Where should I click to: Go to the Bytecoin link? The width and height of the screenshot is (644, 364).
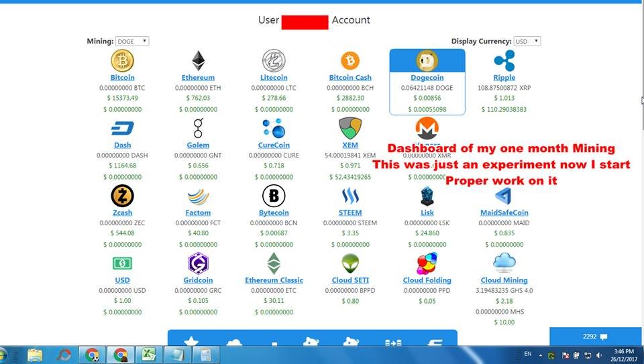point(274,213)
